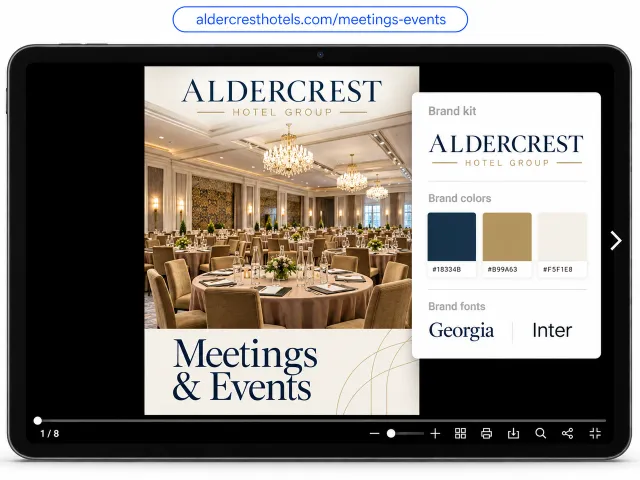The height and width of the screenshot is (480, 640).
Task: Click the zoom in plus icon
Action: (435, 433)
